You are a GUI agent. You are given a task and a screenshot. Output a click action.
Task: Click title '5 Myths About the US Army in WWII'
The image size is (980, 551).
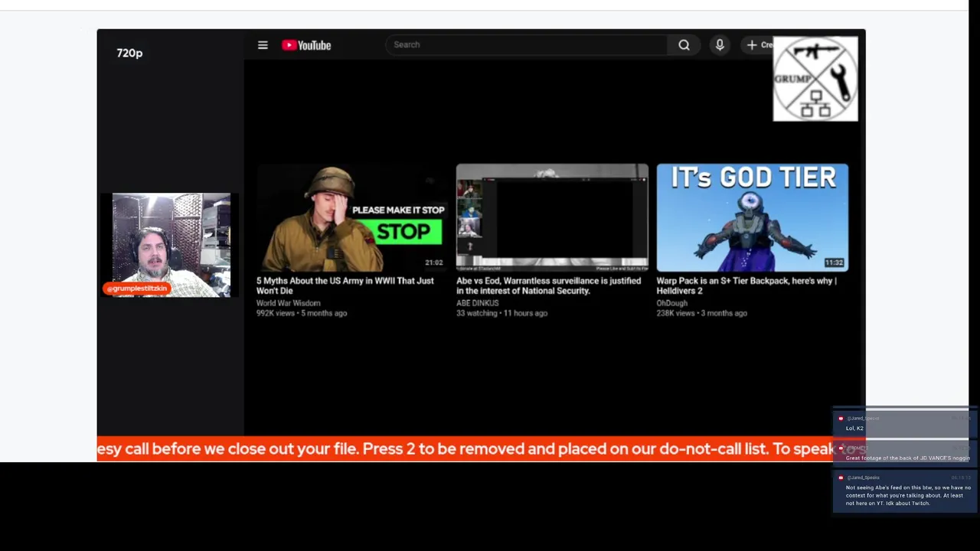click(x=345, y=285)
